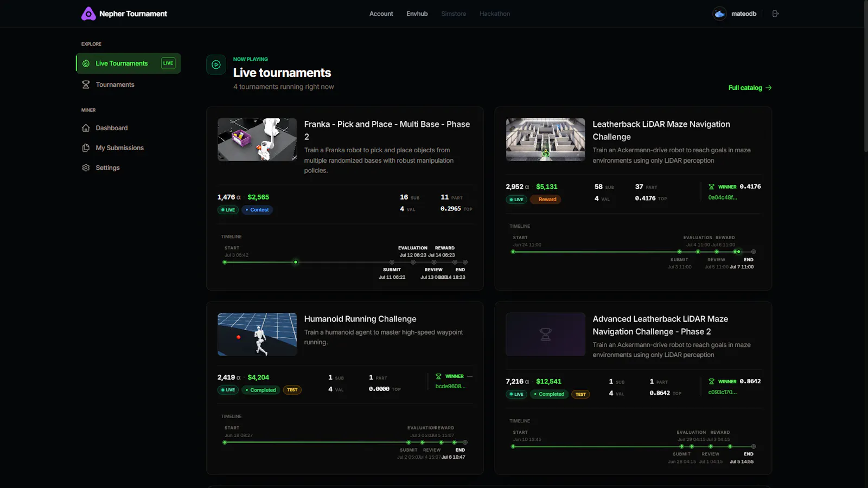The width and height of the screenshot is (868, 488).
Task: Click the winner trophy icon on Leatherback card
Action: point(711,187)
